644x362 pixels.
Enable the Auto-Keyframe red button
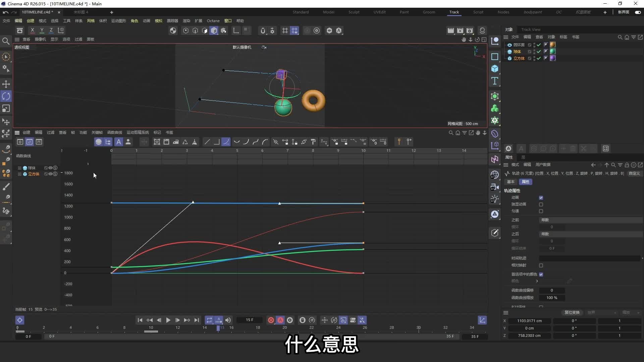click(x=280, y=320)
